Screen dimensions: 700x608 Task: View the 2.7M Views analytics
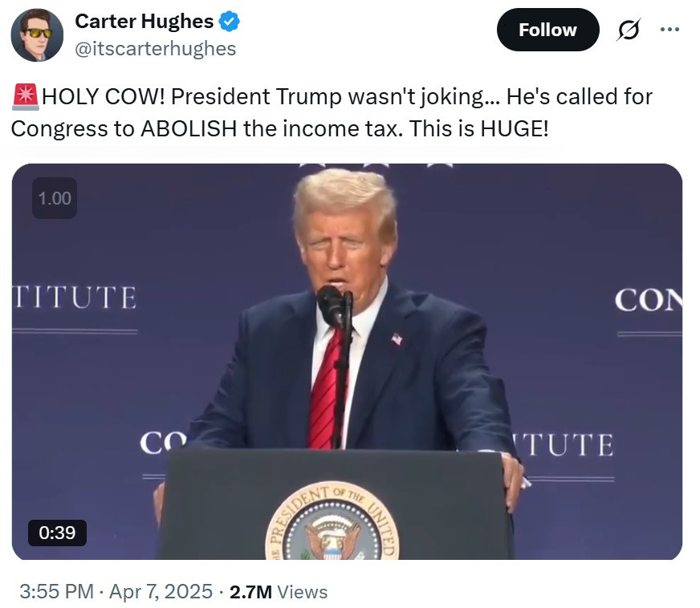pyautogui.click(x=278, y=592)
